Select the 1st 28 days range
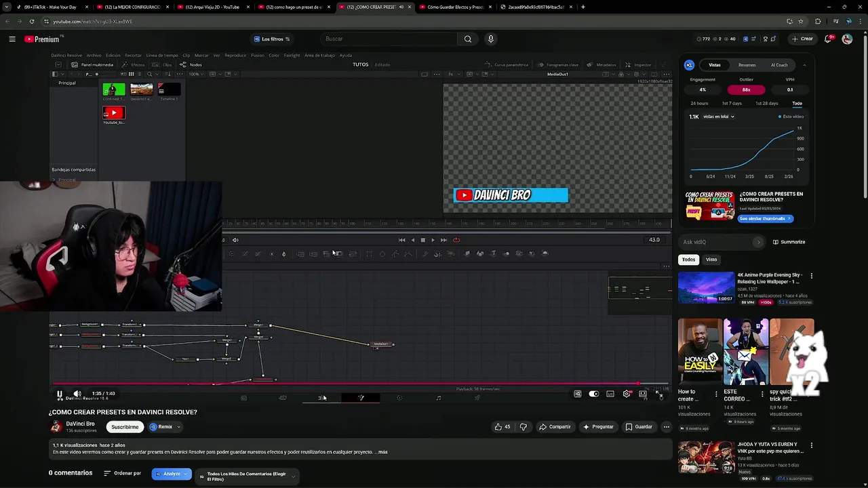 (766, 103)
